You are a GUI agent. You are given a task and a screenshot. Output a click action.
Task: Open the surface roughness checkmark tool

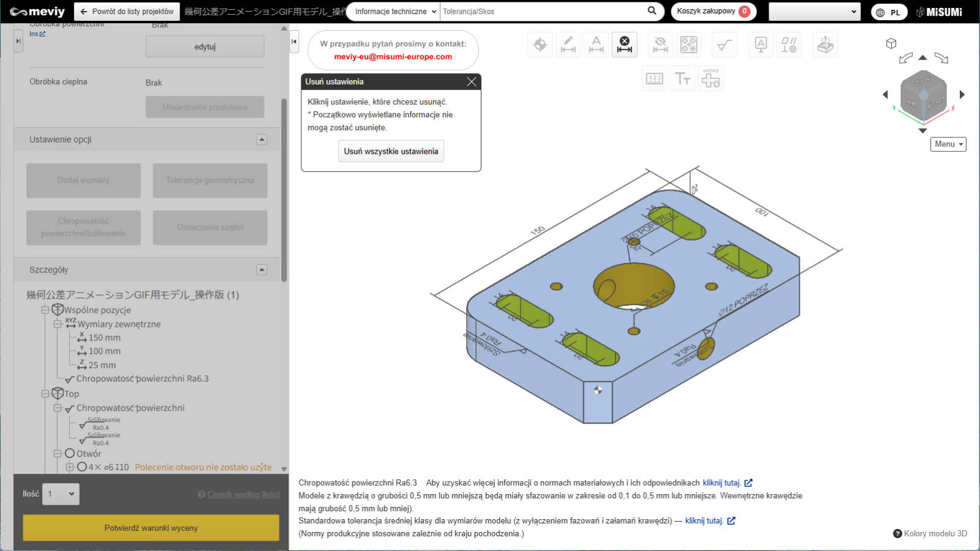pyautogui.click(x=725, y=45)
